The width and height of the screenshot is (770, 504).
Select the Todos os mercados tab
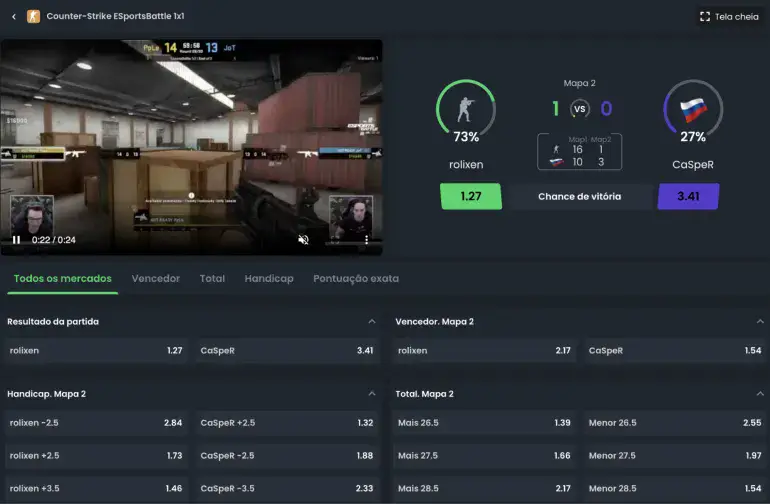click(x=62, y=279)
